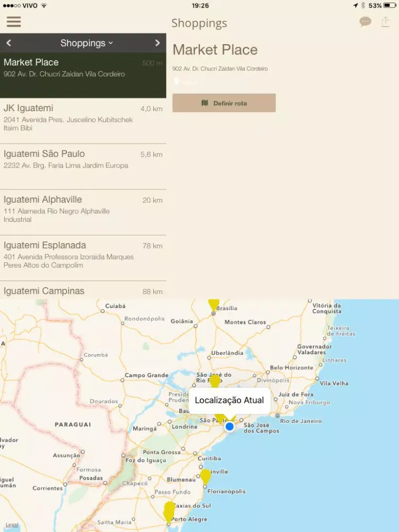The width and height of the screenshot is (399, 532).
Task: Tap the Market Place heading in the detail pane
Action: click(x=215, y=50)
